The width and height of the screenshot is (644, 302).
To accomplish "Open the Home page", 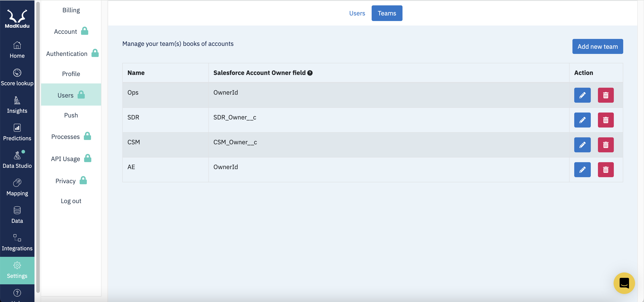I will click(x=17, y=50).
